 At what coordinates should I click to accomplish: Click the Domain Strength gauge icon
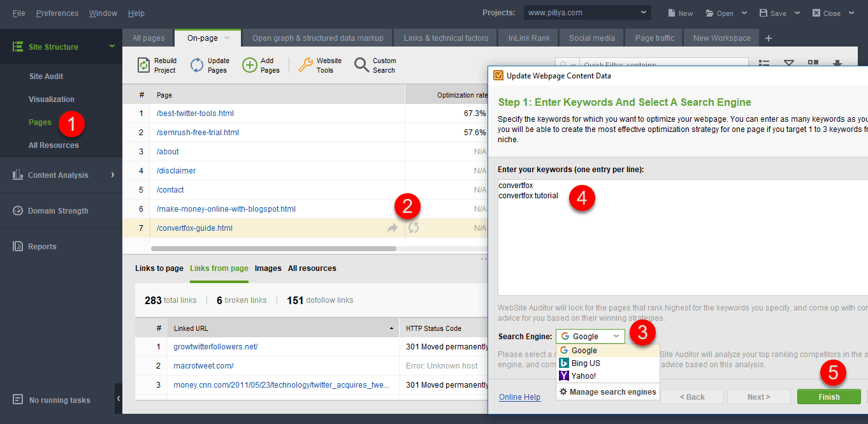pyautogui.click(x=18, y=210)
